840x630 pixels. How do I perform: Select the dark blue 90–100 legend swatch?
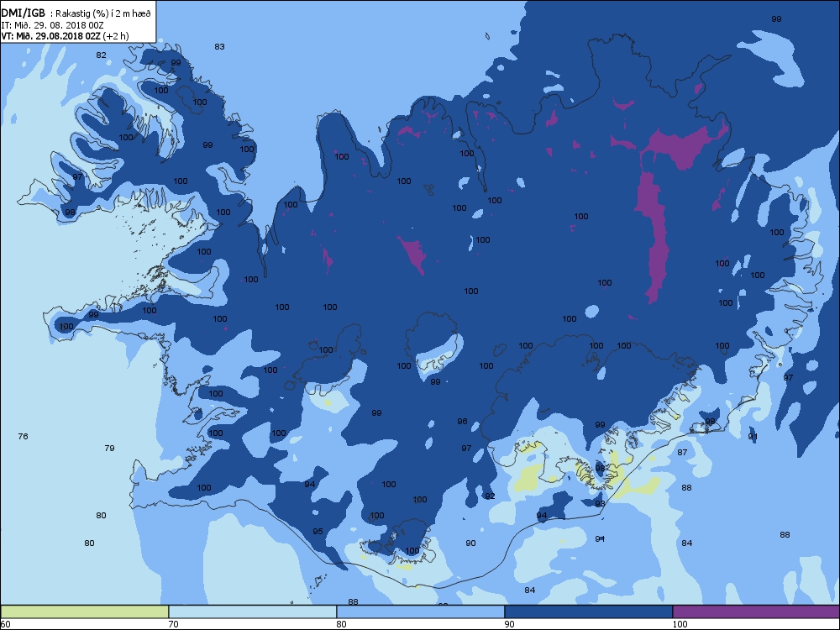tap(588, 612)
